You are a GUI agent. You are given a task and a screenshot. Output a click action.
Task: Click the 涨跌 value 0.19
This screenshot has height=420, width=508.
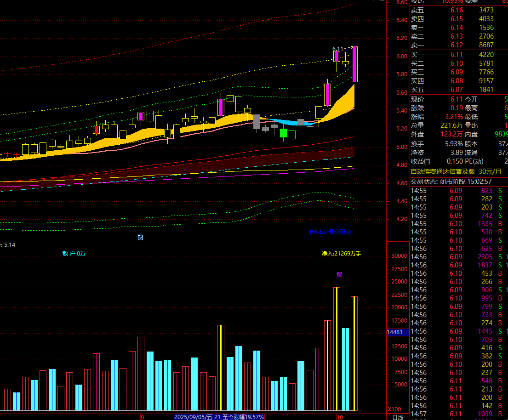(457, 108)
